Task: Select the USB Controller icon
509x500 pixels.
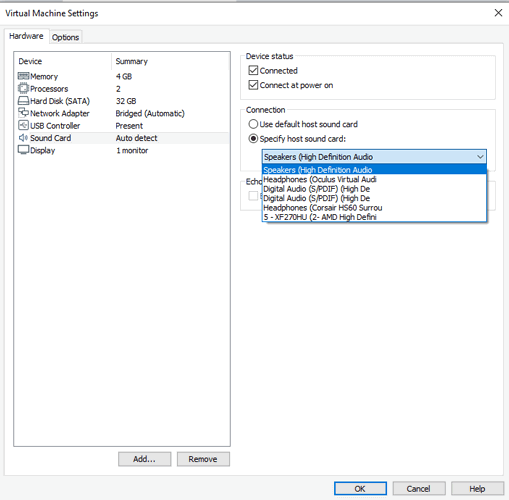Action: coord(23,125)
